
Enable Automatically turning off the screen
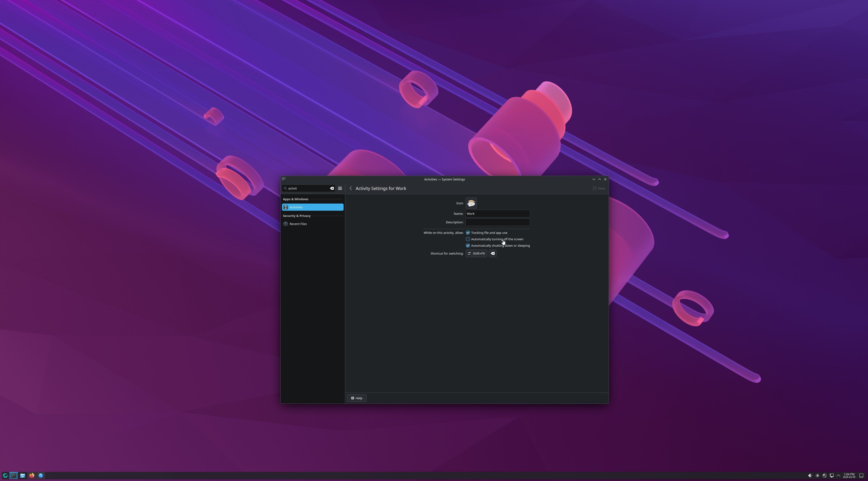coord(468,239)
